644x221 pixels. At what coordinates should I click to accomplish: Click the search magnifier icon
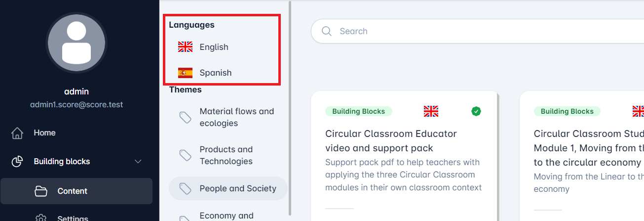click(x=326, y=31)
